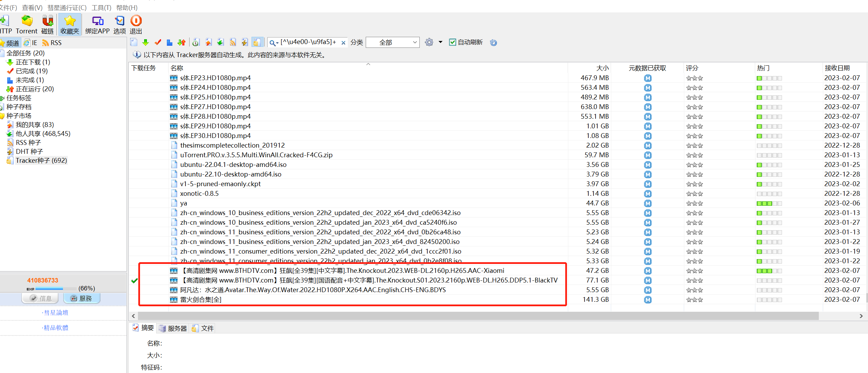Switch to the RSS tab
The image size is (868, 373).
pyautogui.click(x=52, y=43)
